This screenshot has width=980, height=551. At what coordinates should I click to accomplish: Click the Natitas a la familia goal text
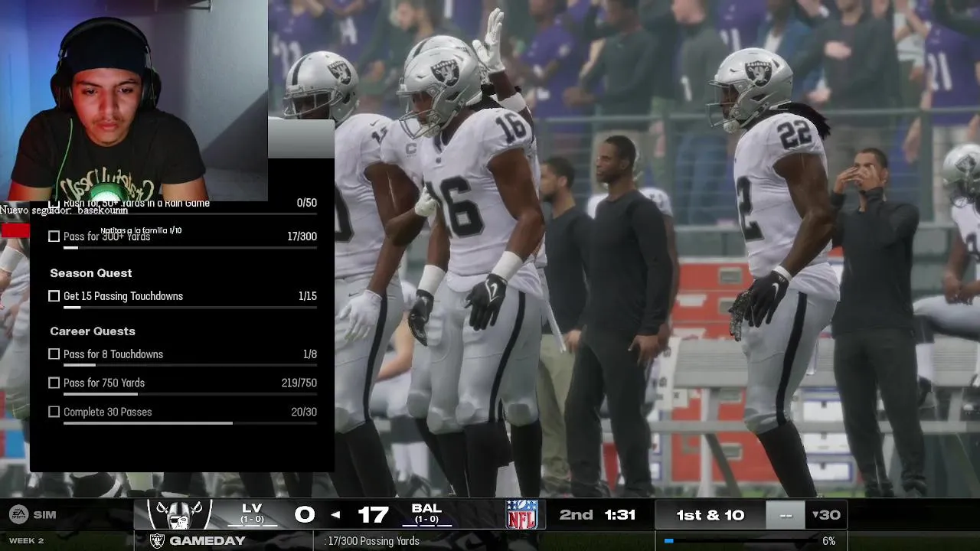click(x=141, y=230)
